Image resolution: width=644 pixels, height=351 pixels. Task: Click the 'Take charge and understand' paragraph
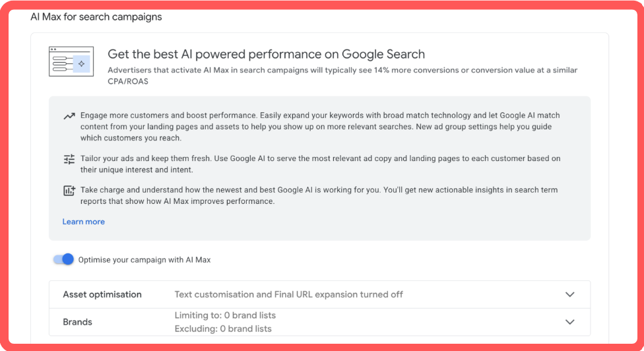coord(319,195)
